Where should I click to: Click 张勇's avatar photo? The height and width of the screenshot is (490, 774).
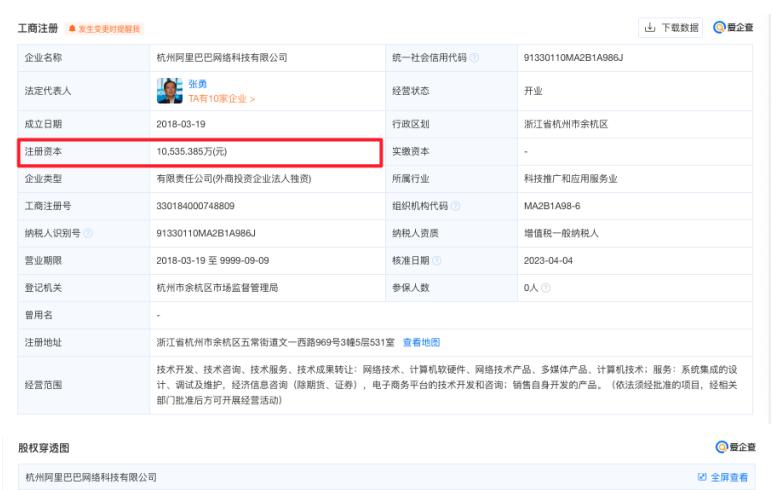point(171,93)
